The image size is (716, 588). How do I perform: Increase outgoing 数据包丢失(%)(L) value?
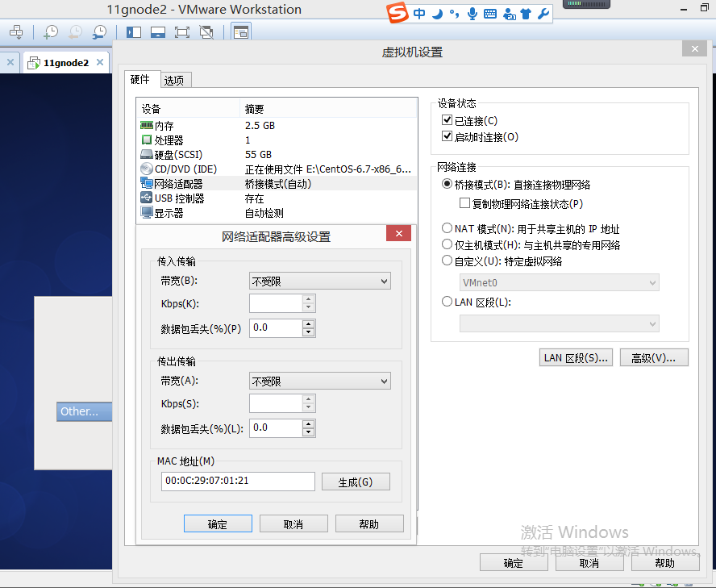(309, 424)
